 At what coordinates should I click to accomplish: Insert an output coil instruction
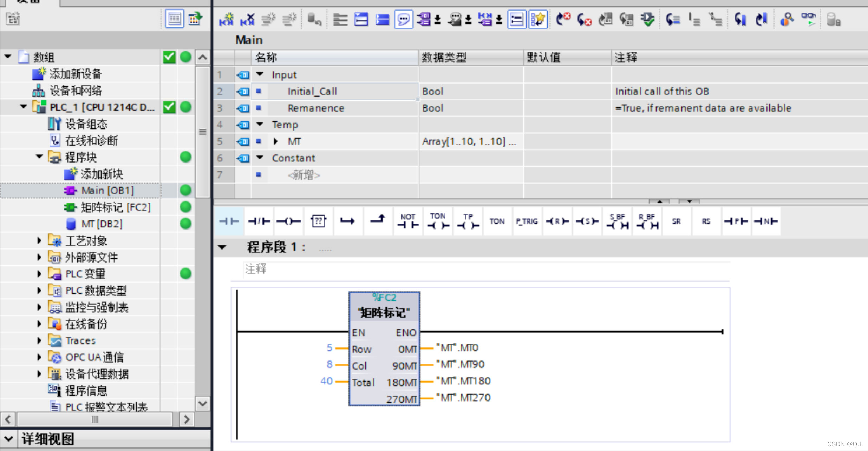click(x=288, y=221)
